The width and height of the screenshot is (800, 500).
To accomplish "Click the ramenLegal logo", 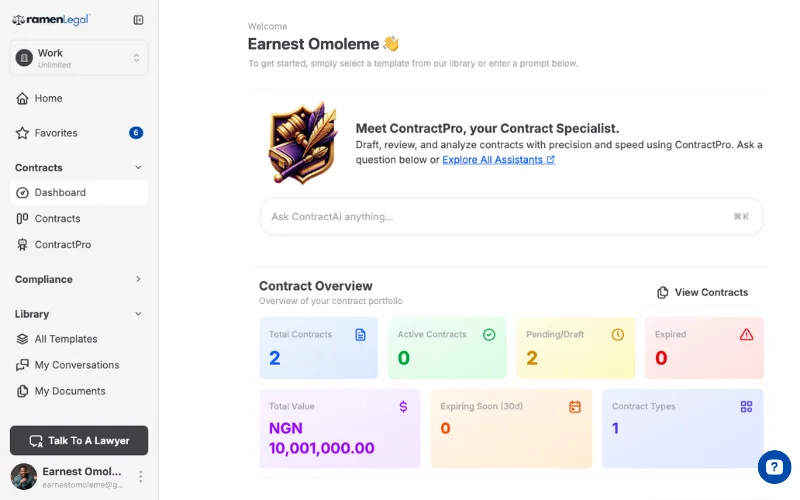I will 51,20.
